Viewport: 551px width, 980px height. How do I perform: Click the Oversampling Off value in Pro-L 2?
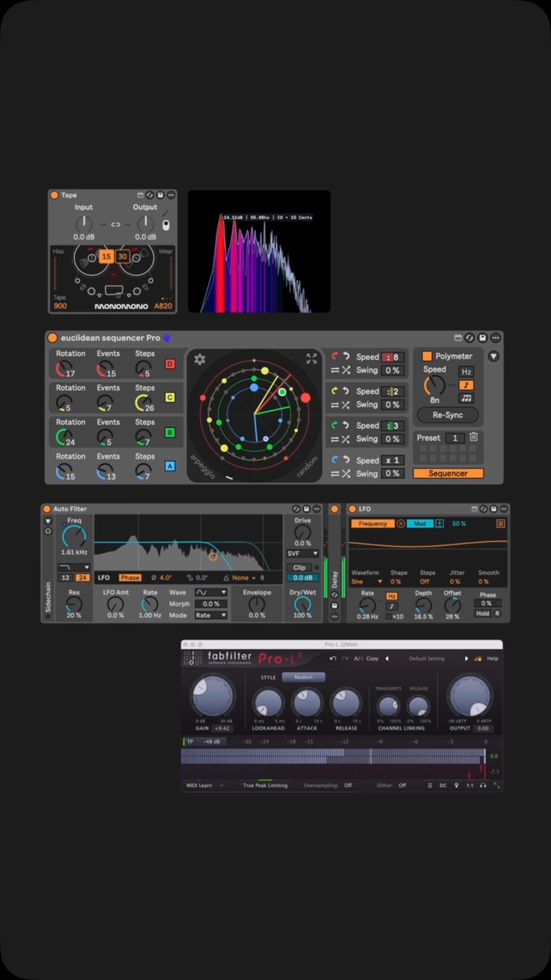click(348, 785)
